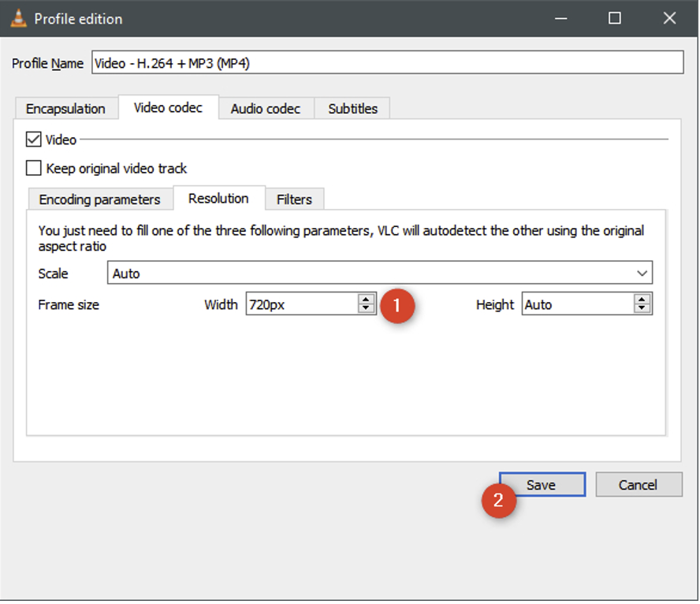This screenshot has height=604, width=700.
Task: Select the Resolution sub-tab
Action: click(219, 198)
